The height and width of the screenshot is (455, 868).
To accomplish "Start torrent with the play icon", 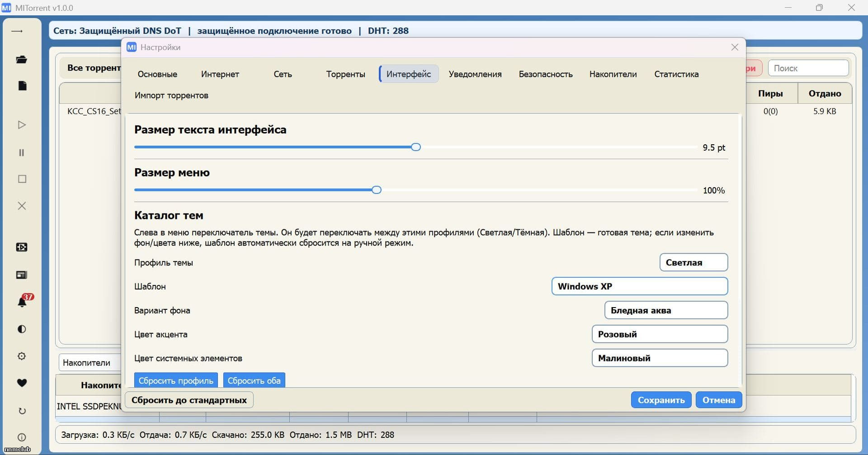I will coord(21,125).
